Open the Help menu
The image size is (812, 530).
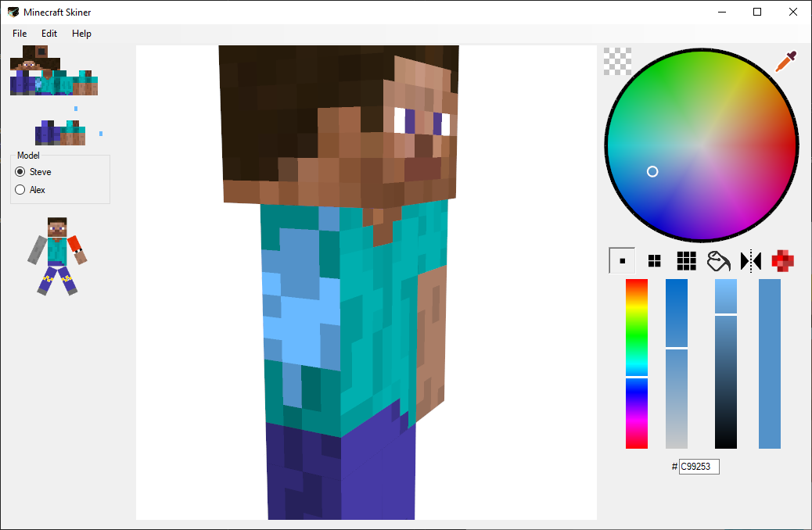tap(81, 34)
